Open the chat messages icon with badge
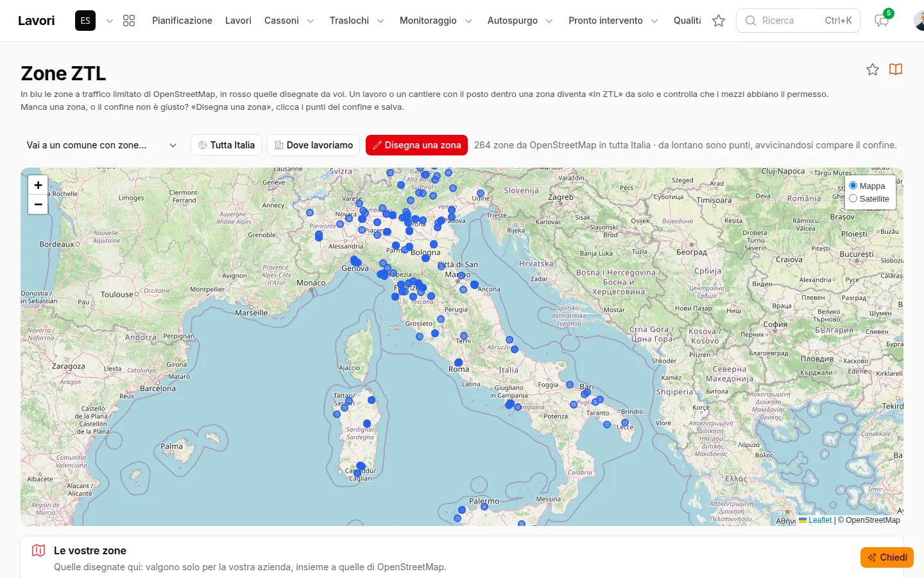Screen dimensions: 924x578 (882, 21)
